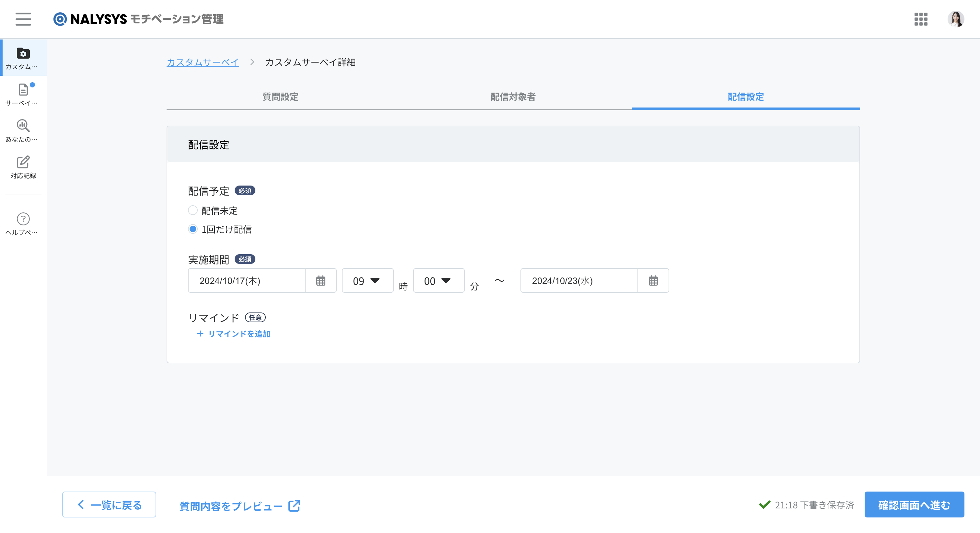
Task: Open 質問内容をプレビュー link
Action: coord(240,505)
